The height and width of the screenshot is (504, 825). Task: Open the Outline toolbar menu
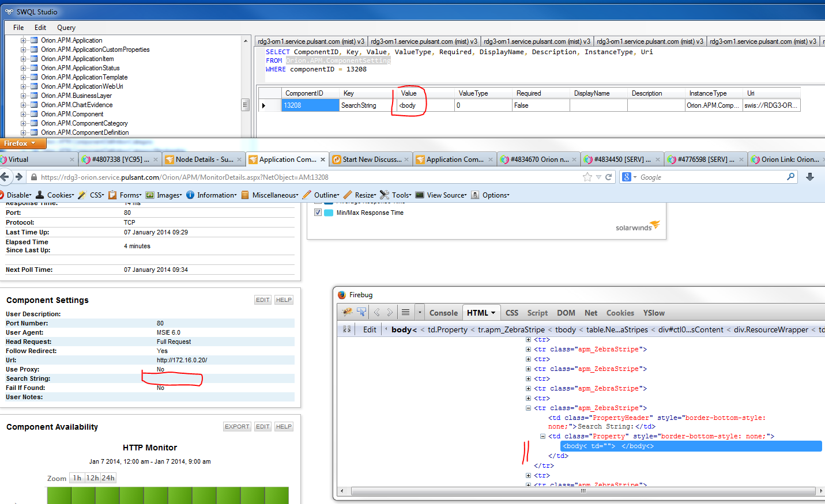tap(321, 195)
